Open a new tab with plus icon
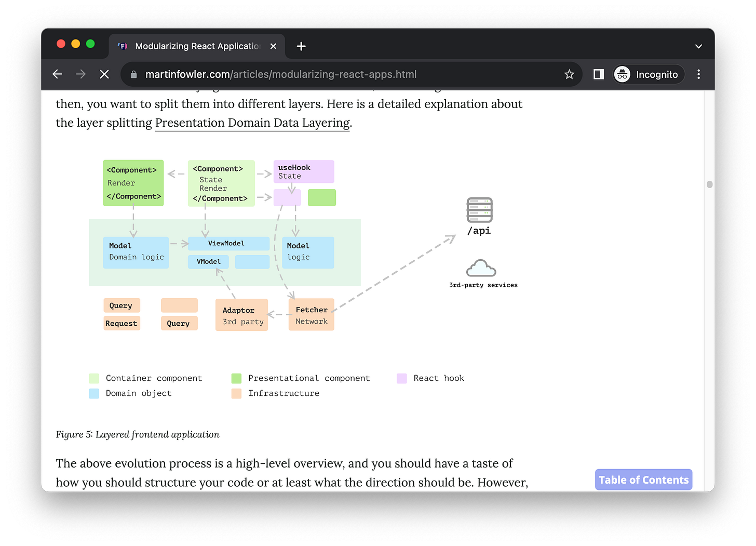 click(x=301, y=46)
